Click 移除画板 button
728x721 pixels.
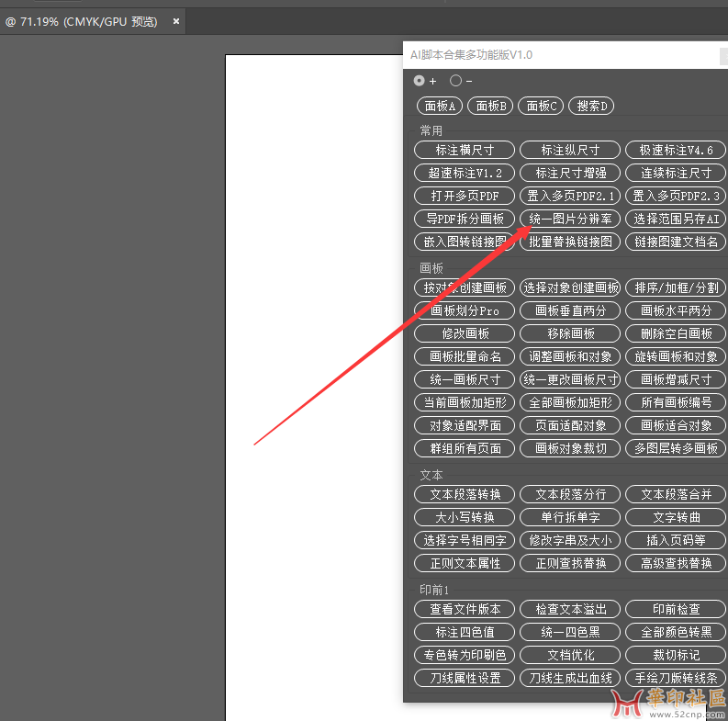[x=570, y=333]
